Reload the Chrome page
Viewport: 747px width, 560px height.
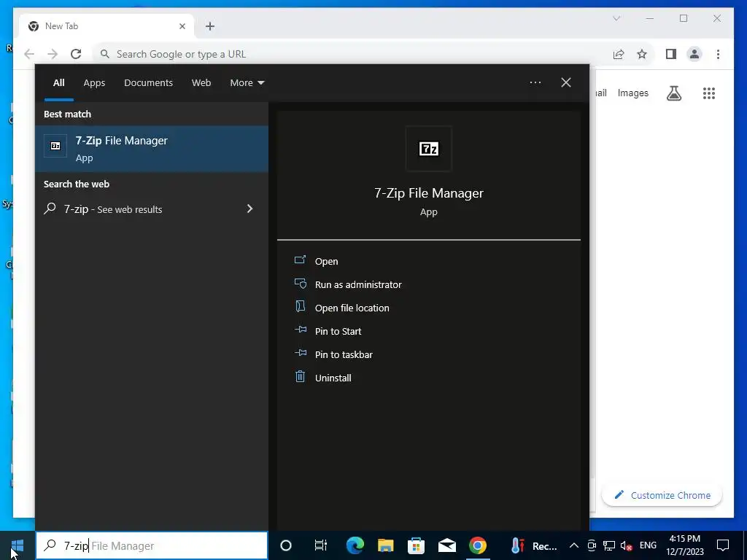pos(76,54)
